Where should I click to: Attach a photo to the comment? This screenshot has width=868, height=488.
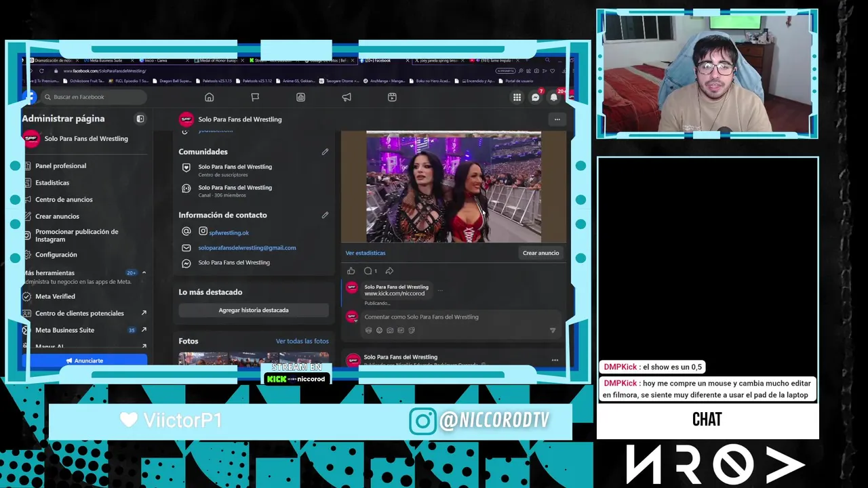click(x=390, y=330)
